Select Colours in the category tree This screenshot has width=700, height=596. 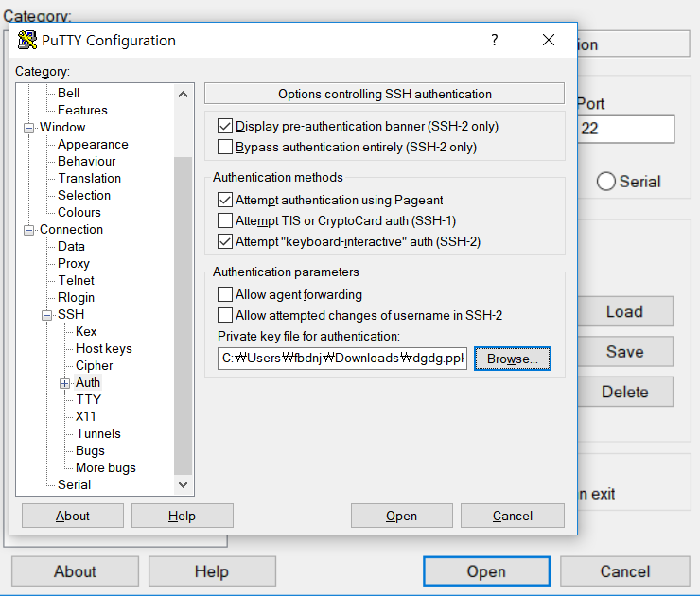click(x=79, y=212)
